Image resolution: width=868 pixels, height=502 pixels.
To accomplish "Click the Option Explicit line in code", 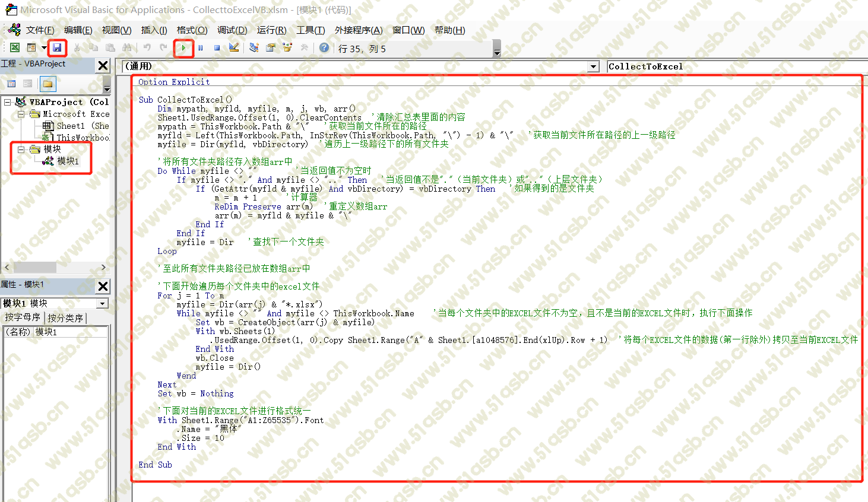I will 174,82.
